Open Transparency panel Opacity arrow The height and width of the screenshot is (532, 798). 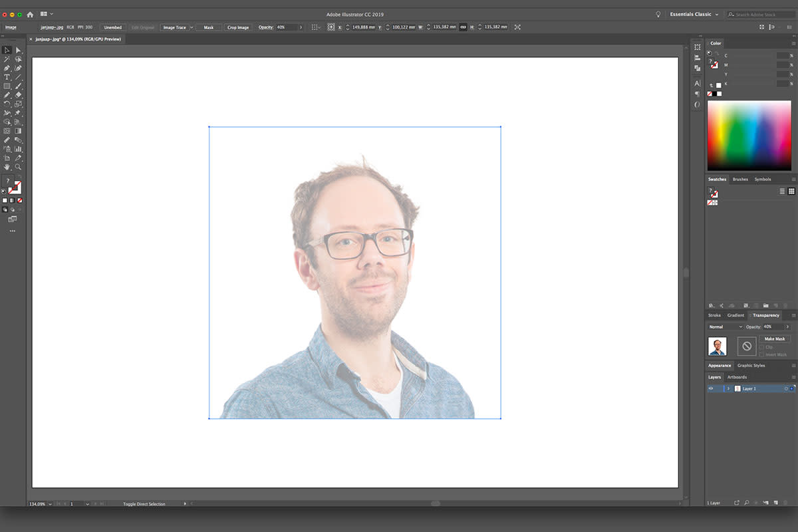pos(787,327)
